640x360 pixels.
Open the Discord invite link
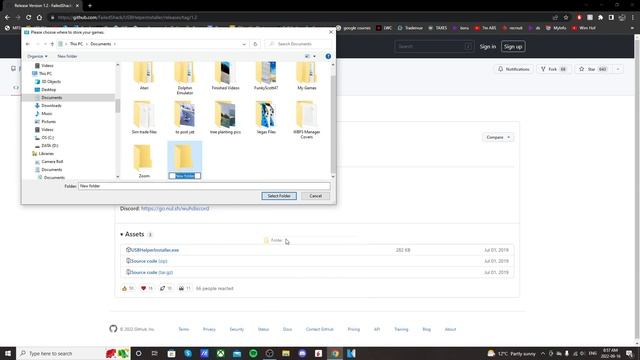[175, 209]
